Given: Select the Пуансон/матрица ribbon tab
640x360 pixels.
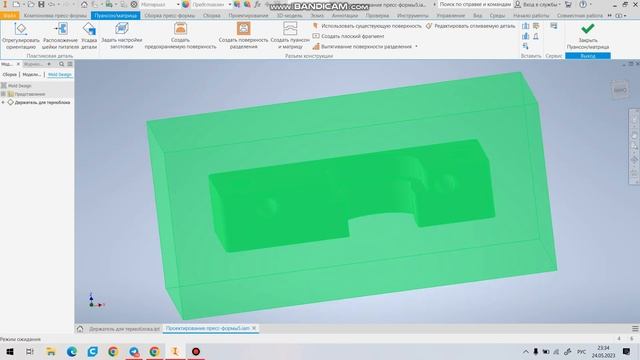Looking at the screenshot, I should 116,16.
